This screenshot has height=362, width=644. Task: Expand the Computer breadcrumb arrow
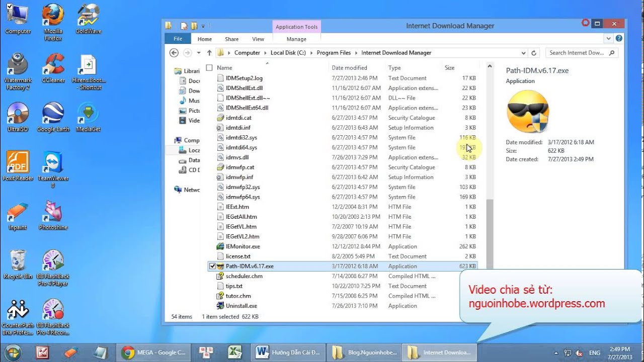[265, 53]
